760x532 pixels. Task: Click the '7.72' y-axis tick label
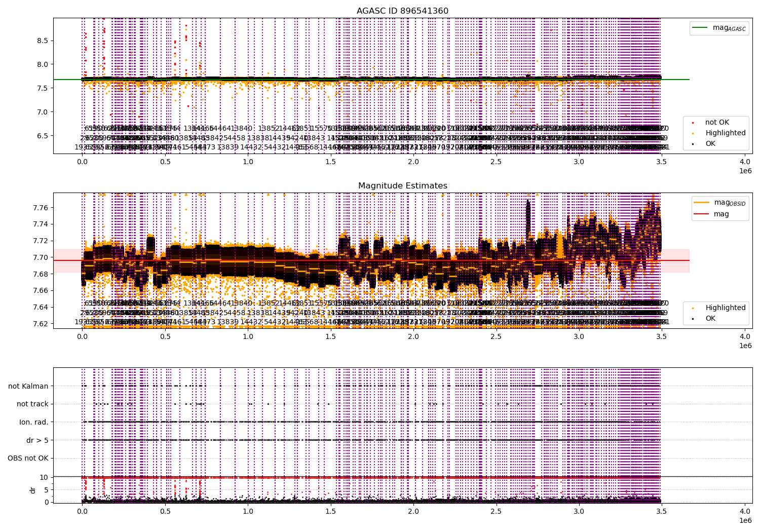40,241
